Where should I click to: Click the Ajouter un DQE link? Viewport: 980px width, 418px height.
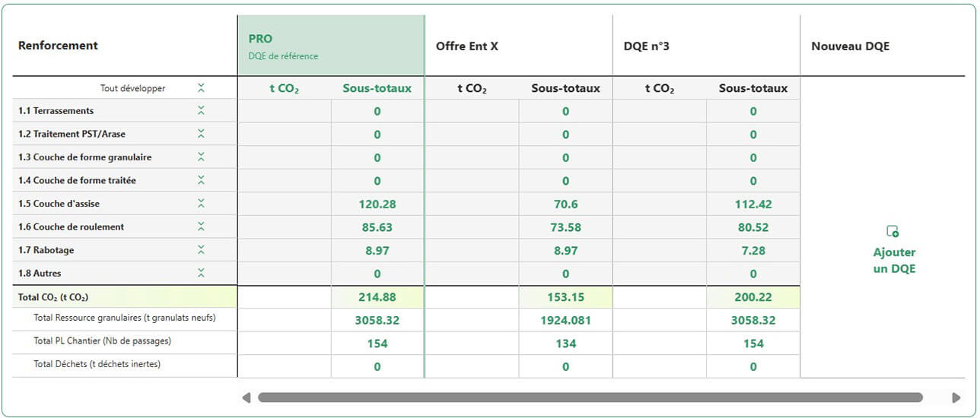[x=894, y=261]
